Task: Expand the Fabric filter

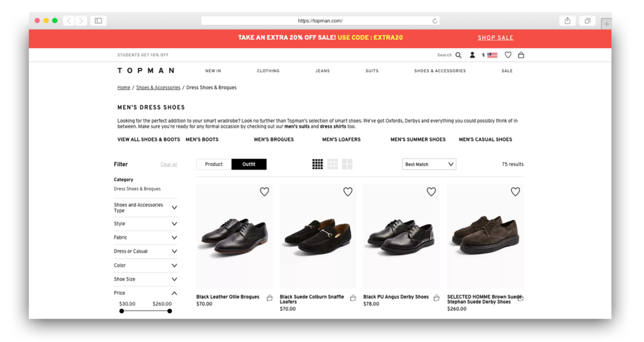Action: 145,237
